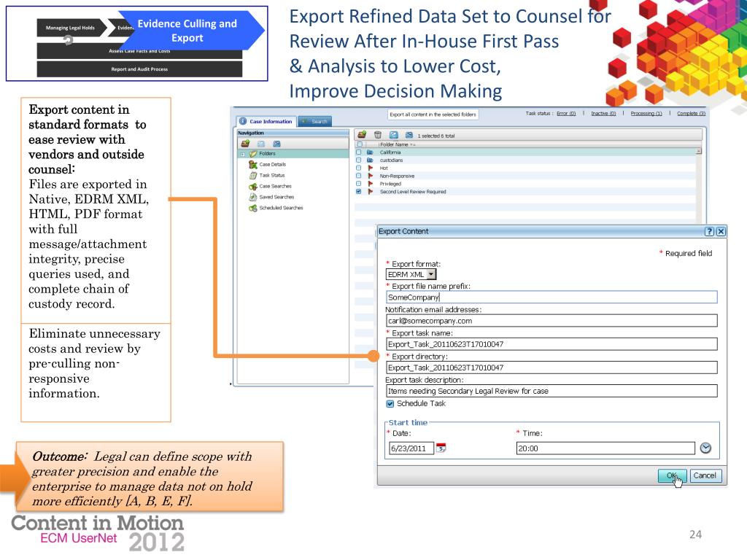Open Saved Searches in Navigation

coord(276,197)
